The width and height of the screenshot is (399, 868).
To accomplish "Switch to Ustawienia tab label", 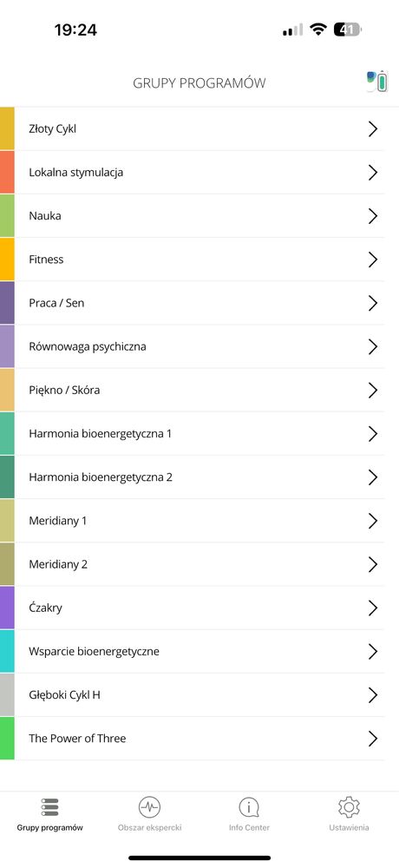I will (349, 828).
